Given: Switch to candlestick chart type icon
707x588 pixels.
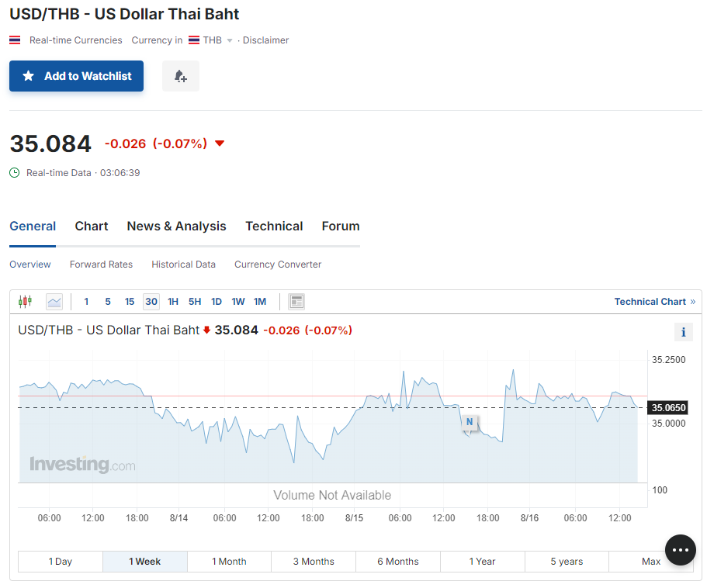Looking at the screenshot, I should tap(26, 302).
